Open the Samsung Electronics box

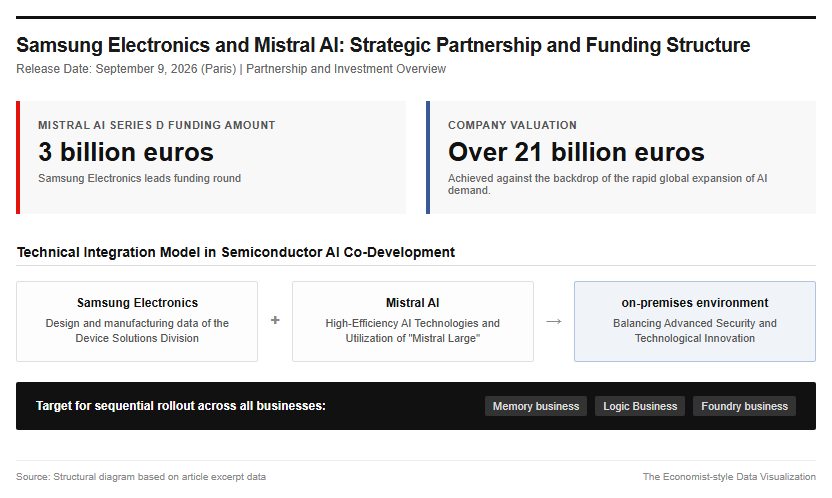click(137, 321)
